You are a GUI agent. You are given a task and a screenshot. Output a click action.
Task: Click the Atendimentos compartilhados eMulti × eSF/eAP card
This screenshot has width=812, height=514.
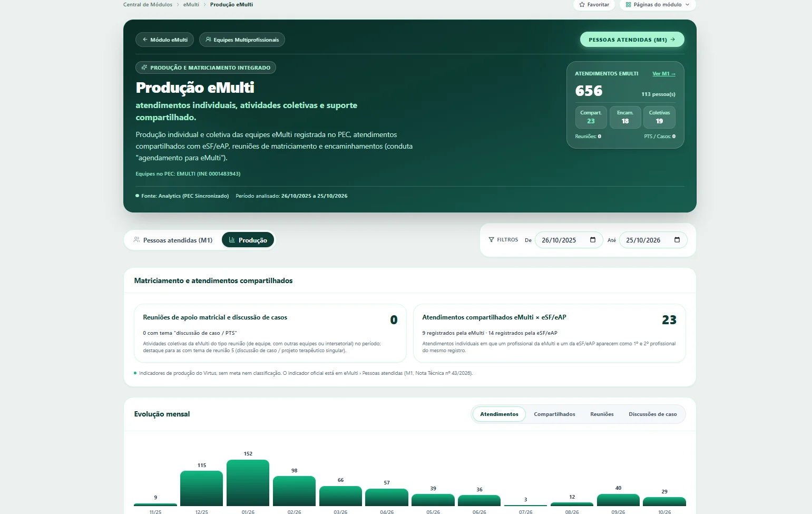(x=550, y=333)
